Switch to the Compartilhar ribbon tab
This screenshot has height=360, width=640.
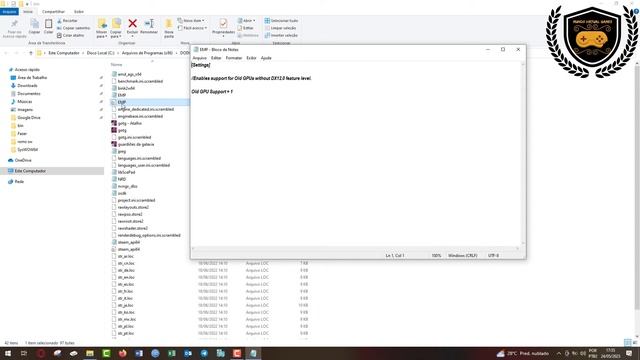53,11
